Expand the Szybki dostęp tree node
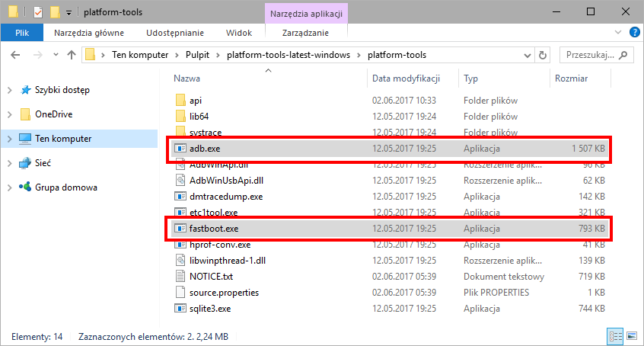This screenshot has width=644, height=346. [9, 90]
